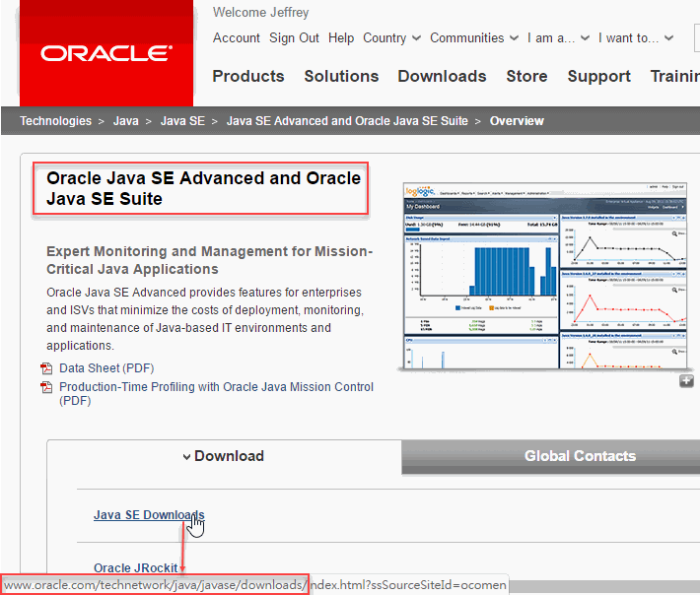
Task: Open the 'I want to...' dropdown
Action: click(x=636, y=37)
